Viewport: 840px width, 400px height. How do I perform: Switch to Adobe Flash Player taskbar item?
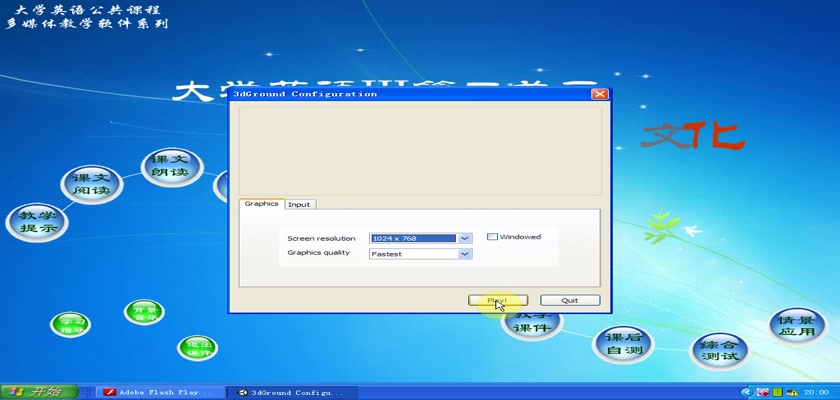point(152,392)
